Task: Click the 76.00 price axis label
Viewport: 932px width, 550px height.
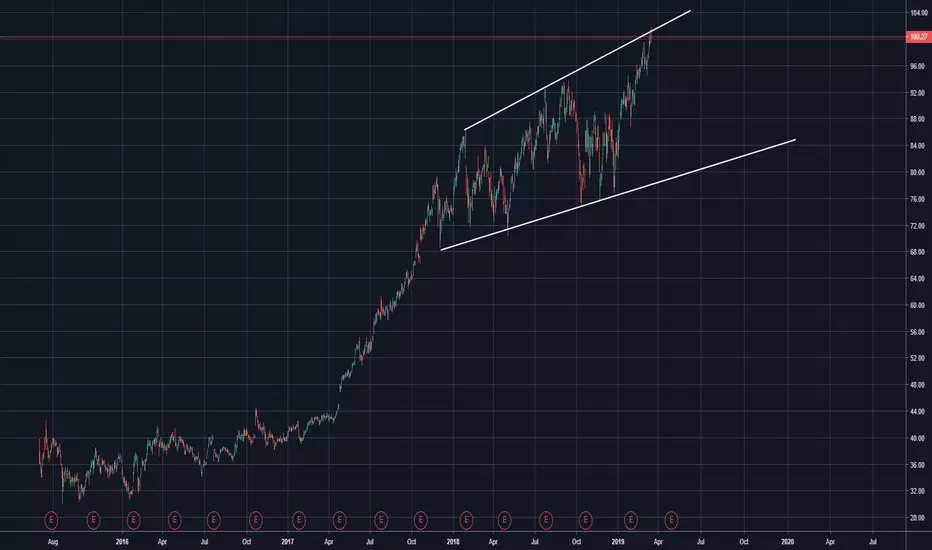Action: click(917, 199)
